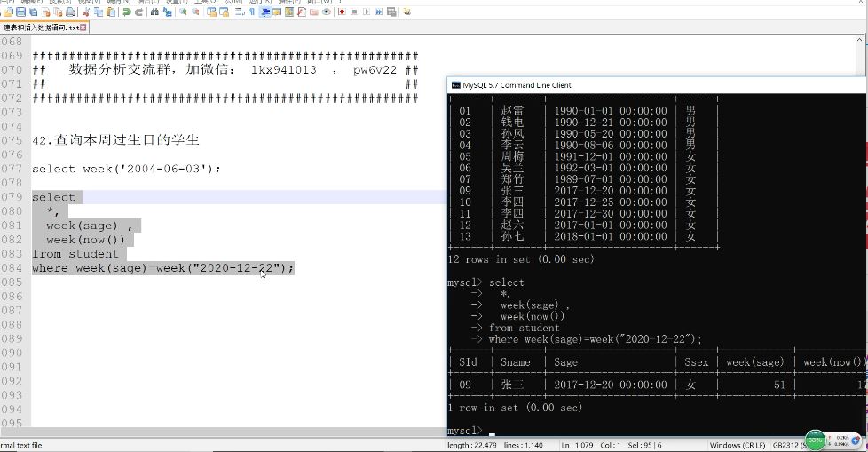The image size is (868, 452).
Task: Click line number 079 in the margin
Action: point(12,197)
